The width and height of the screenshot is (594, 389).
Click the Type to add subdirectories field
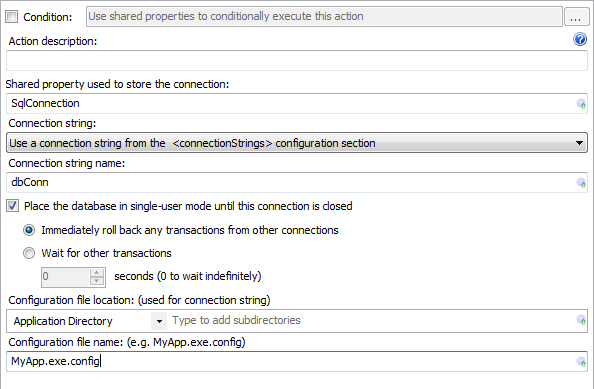coord(373,321)
